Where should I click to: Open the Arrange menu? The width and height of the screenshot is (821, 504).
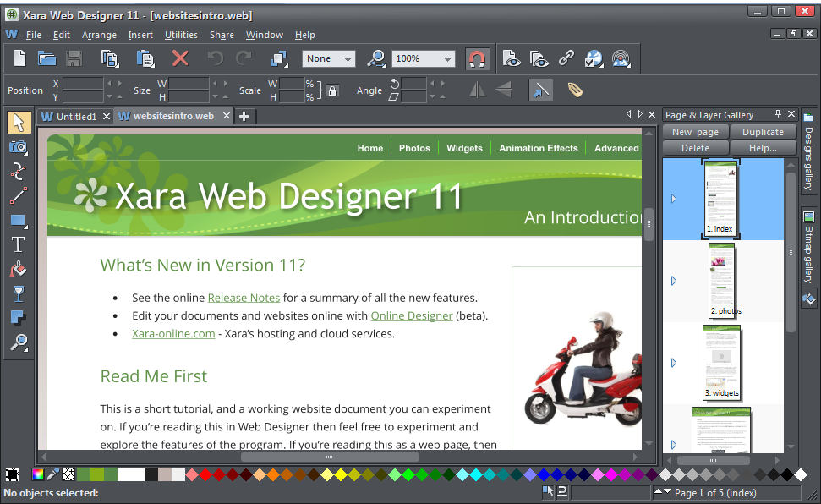(99, 35)
